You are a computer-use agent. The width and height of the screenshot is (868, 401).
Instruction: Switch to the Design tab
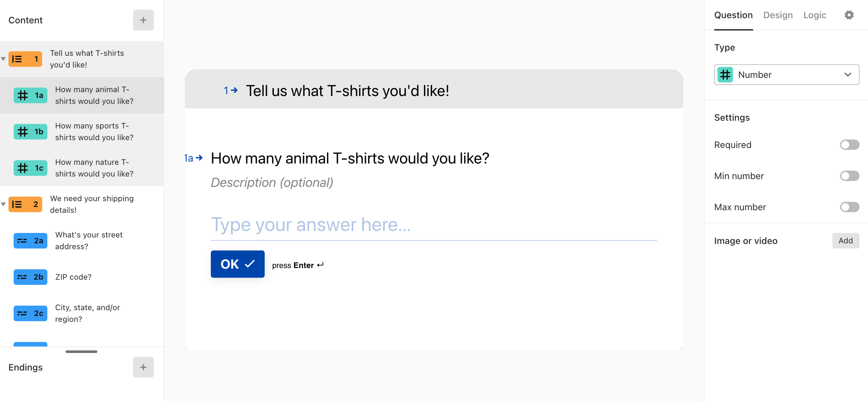click(778, 15)
